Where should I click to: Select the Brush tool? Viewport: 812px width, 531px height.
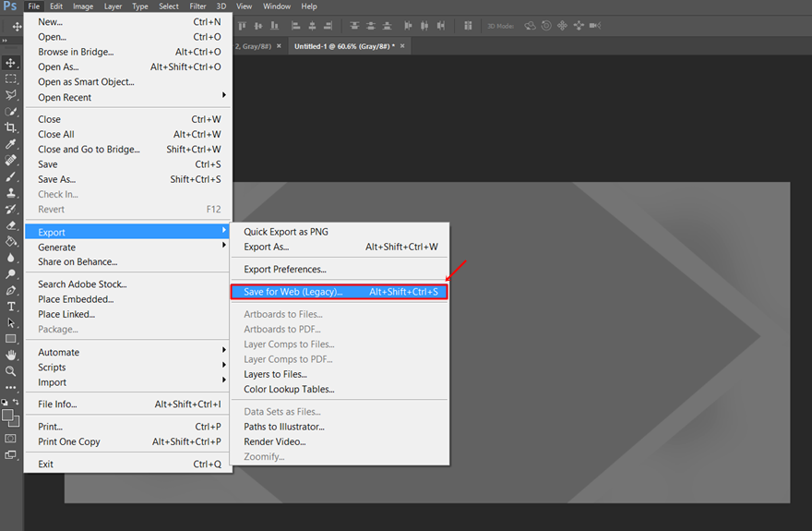(x=10, y=176)
